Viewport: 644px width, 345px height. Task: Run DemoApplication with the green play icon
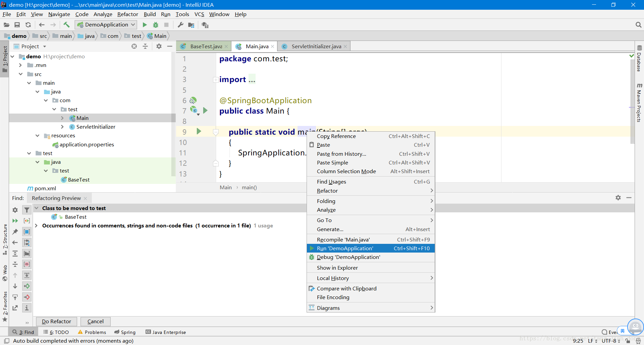click(x=145, y=25)
